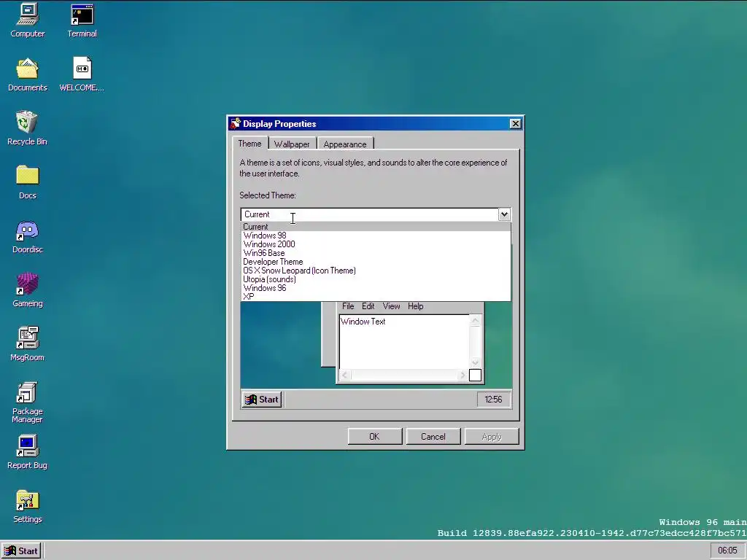Switch to the Appearance tab
Image resolution: width=747 pixels, height=560 pixels.
coord(345,144)
